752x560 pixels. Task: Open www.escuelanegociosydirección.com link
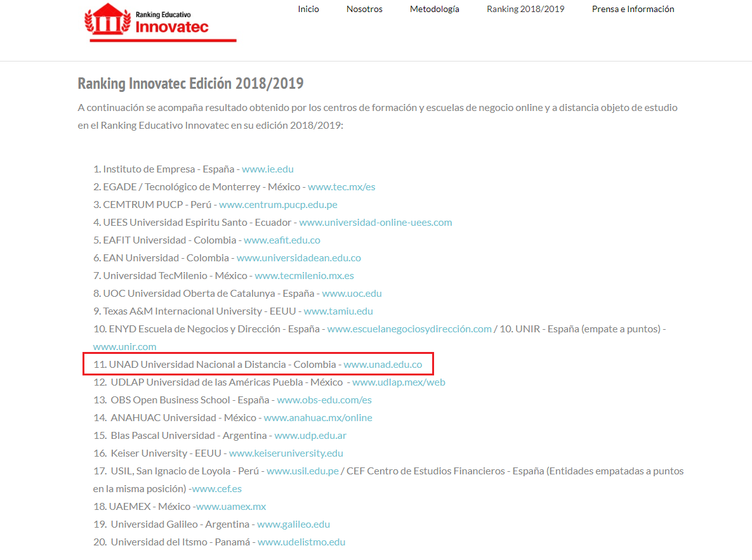tap(409, 329)
